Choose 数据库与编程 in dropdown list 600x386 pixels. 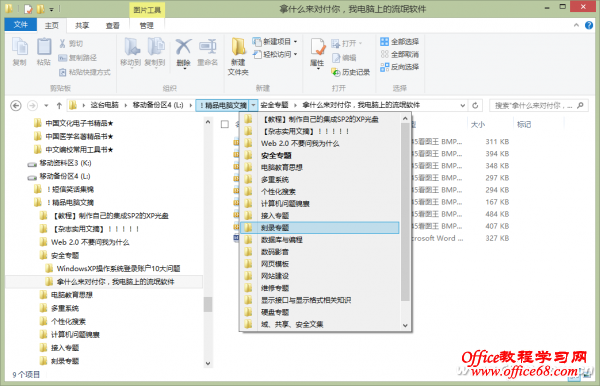tap(320, 240)
